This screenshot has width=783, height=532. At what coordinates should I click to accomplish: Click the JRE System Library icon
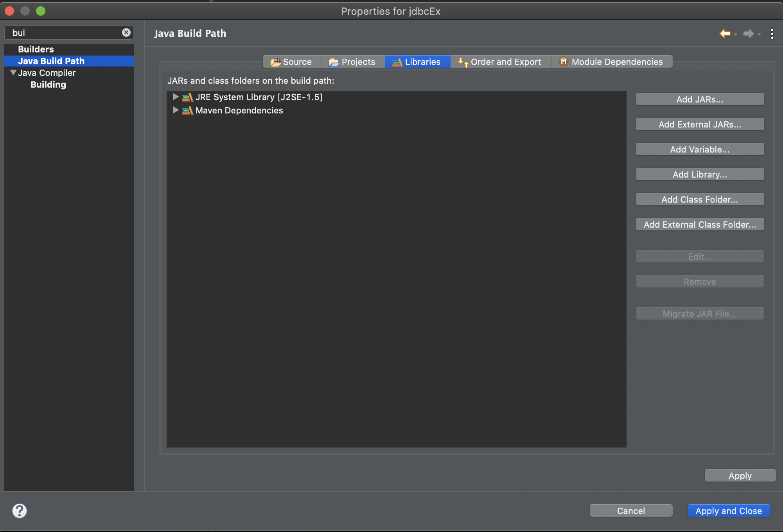pyautogui.click(x=187, y=97)
